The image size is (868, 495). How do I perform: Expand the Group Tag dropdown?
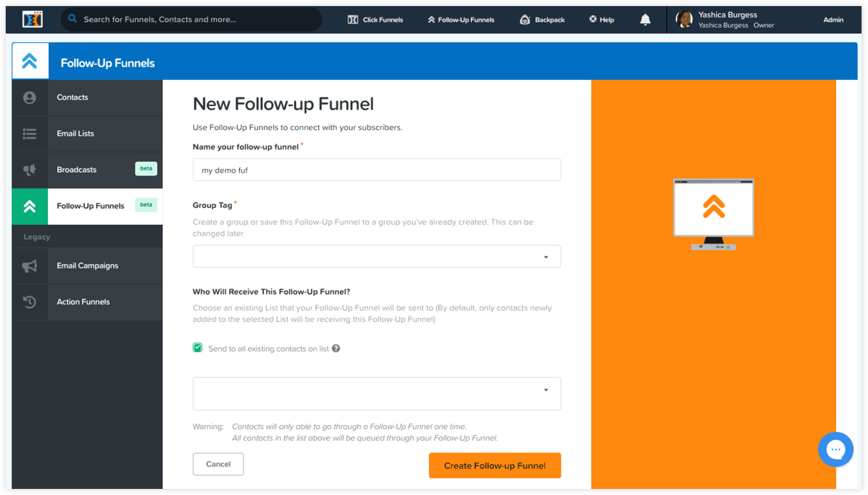377,256
